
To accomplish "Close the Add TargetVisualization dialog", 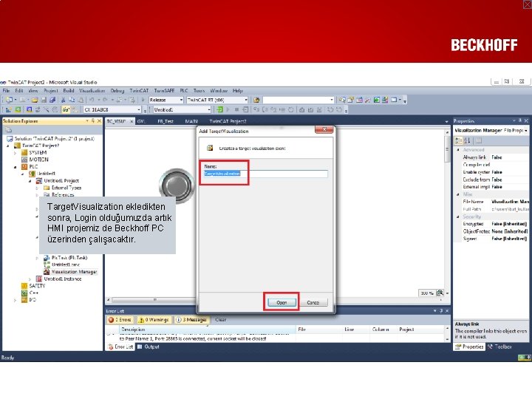I will (324, 129).
